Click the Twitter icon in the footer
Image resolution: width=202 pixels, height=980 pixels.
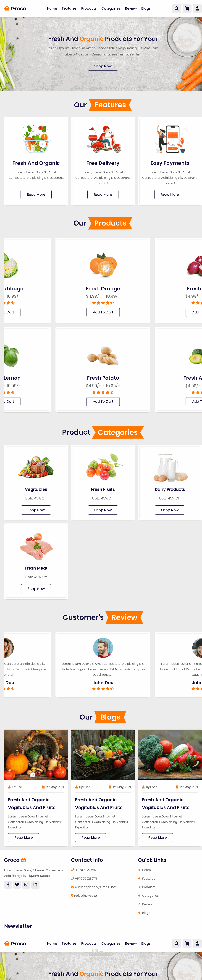pos(17,885)
